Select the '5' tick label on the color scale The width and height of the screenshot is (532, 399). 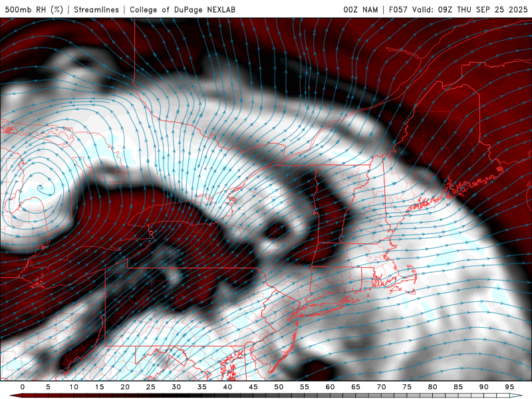coord(48,387)
